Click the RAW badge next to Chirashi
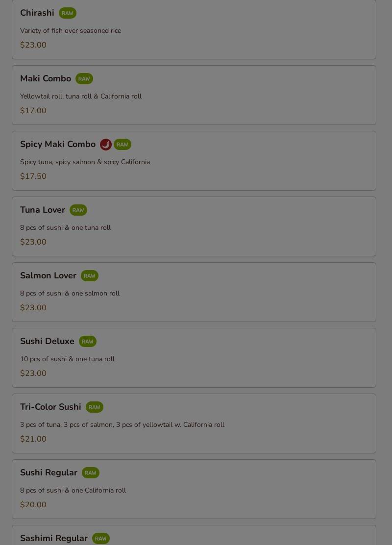The height and width of the screenshot is (545, 392). point(68,13)
